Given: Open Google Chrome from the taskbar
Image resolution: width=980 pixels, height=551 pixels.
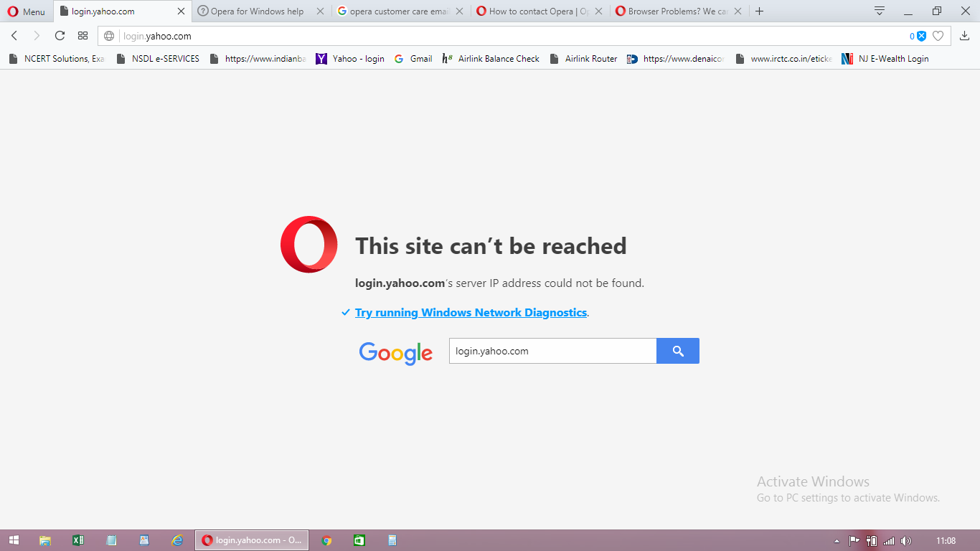Looking at the screenshot, I should (326, 541).
